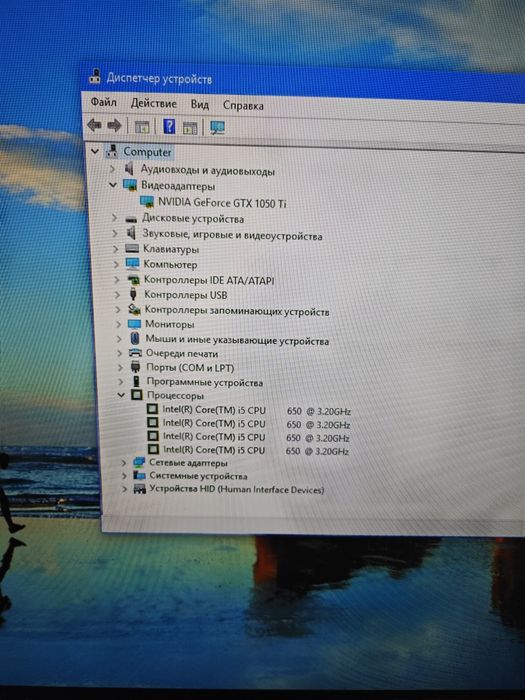Click the Диспетчер устройств window title

pyautogui.click(x=159, y=79)
